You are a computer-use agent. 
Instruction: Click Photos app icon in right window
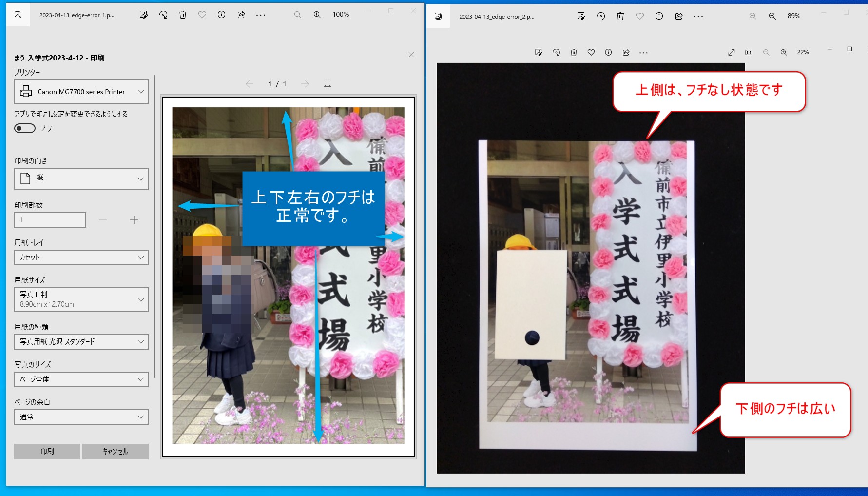pyautogui.click(x=438, y=16)
